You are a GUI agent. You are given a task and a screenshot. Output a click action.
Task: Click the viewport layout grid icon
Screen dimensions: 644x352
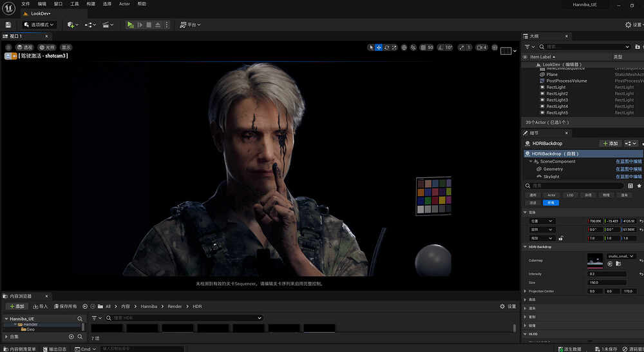(495, 47)
